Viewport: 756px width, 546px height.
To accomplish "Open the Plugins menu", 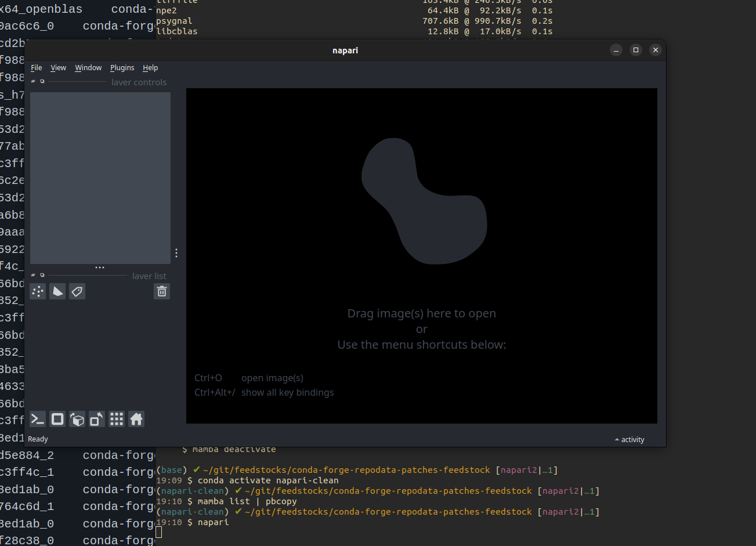I will [122, 68].
